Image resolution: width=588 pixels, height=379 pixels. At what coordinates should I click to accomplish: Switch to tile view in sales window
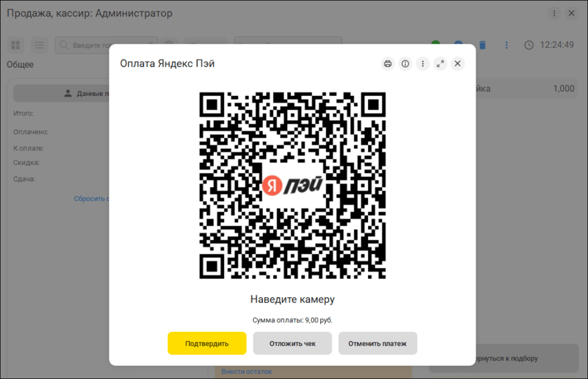16,45
